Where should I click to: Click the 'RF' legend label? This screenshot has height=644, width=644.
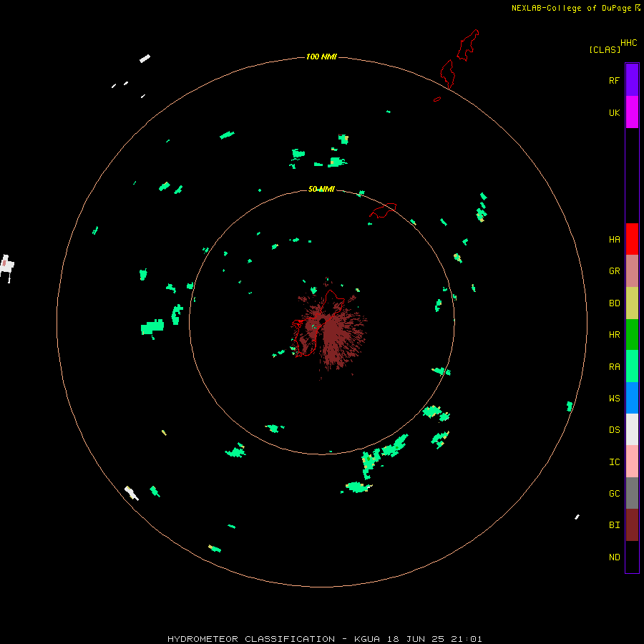coord(614,80)
